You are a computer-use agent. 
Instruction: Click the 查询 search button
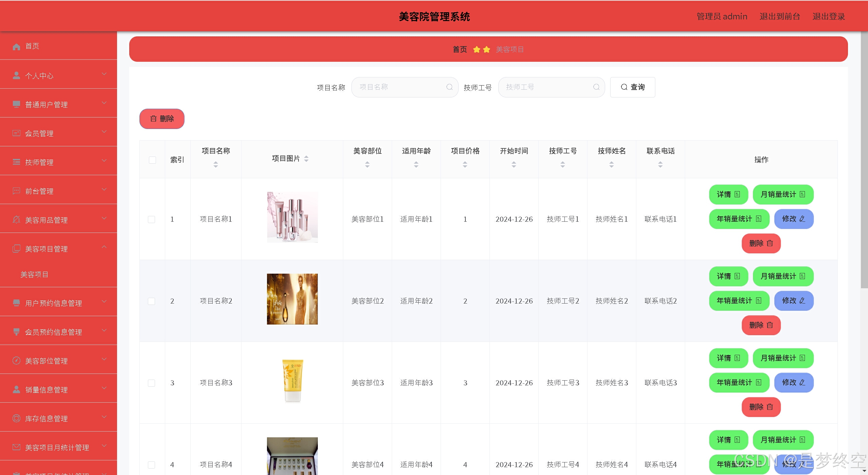pyautogui.click(x=632, y=87)
